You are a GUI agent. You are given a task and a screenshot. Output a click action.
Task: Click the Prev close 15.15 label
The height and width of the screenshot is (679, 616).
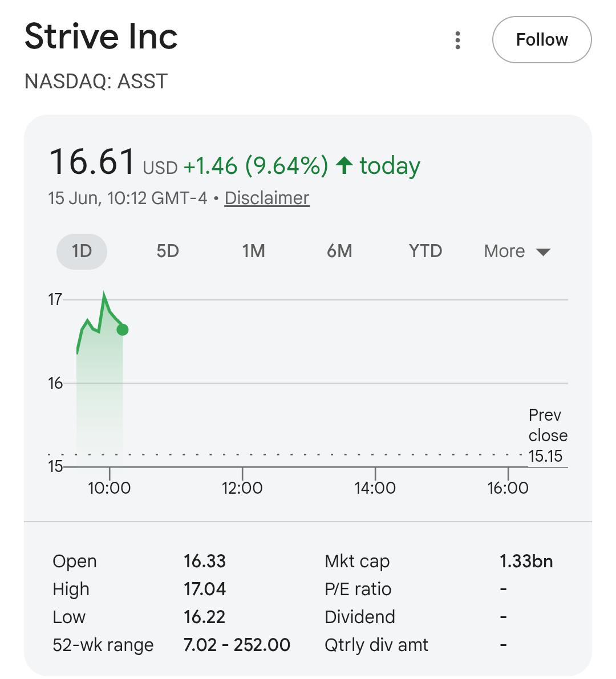548,435
